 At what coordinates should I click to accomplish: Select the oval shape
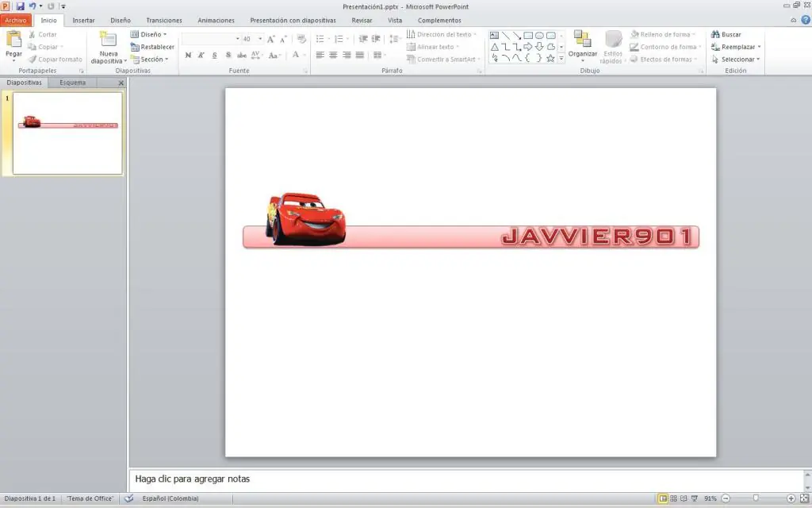(539, 35)
